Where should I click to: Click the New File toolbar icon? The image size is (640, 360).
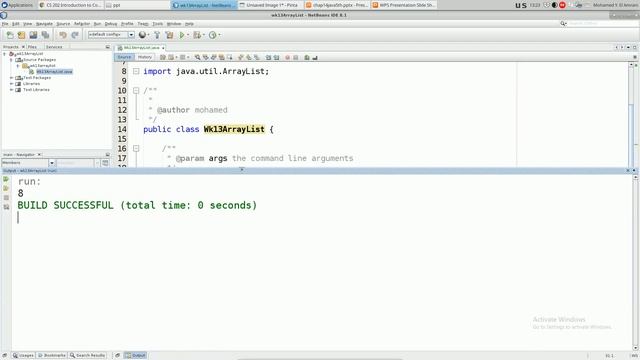pos(10,35)
